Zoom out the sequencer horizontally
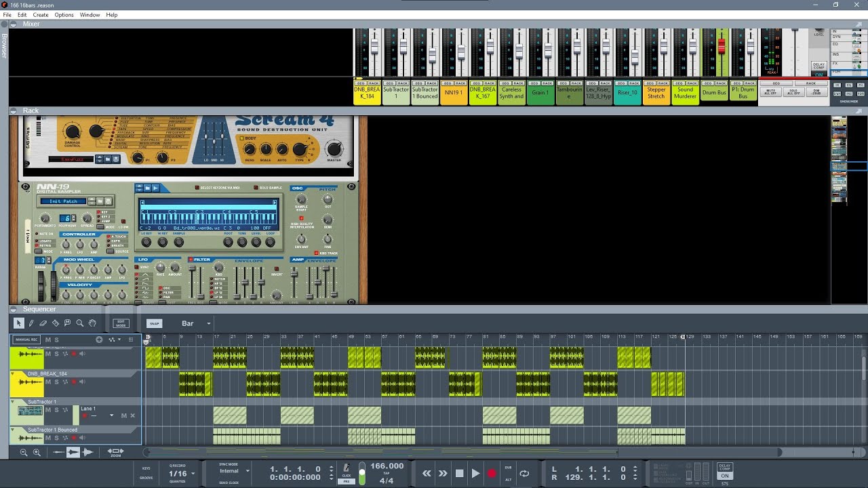 (x=24, y=452)
